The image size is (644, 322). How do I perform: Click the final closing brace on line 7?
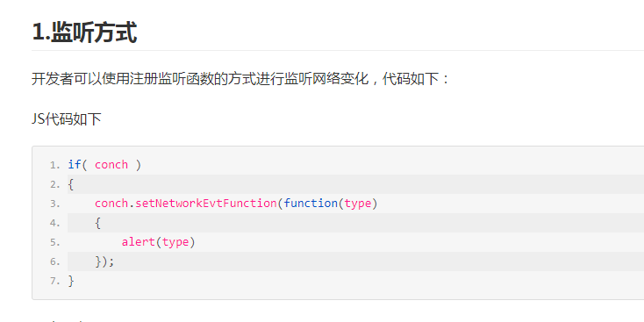71,281
